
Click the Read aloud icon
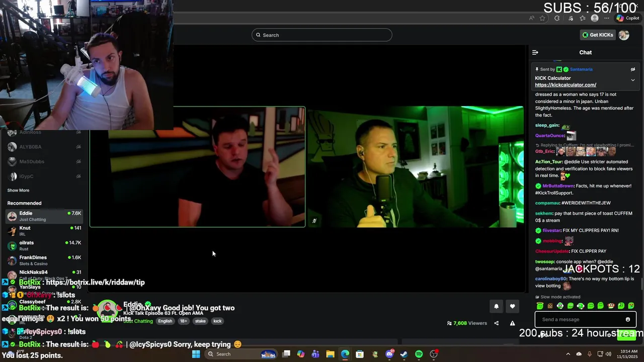pos(532,18)
